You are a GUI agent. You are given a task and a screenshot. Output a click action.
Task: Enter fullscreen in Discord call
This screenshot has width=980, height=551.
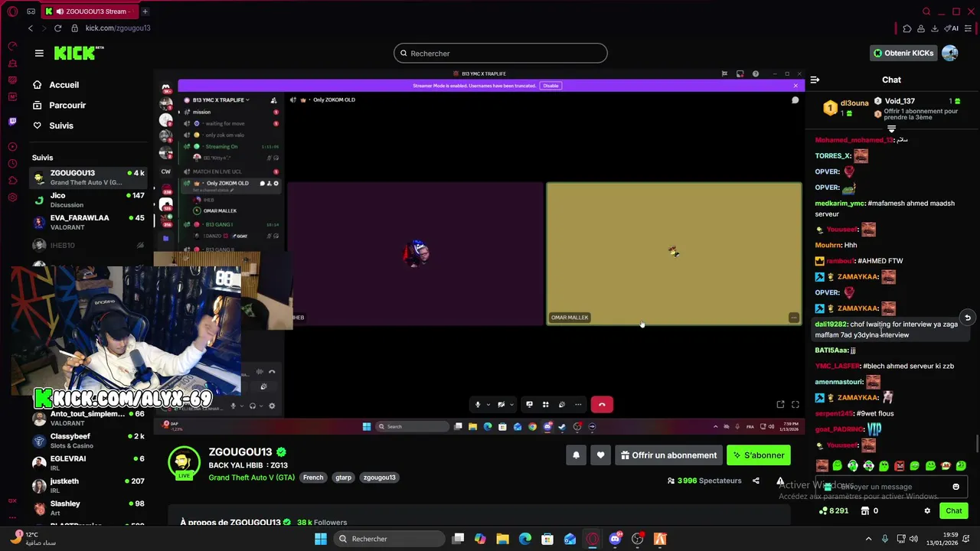[795, 404]
